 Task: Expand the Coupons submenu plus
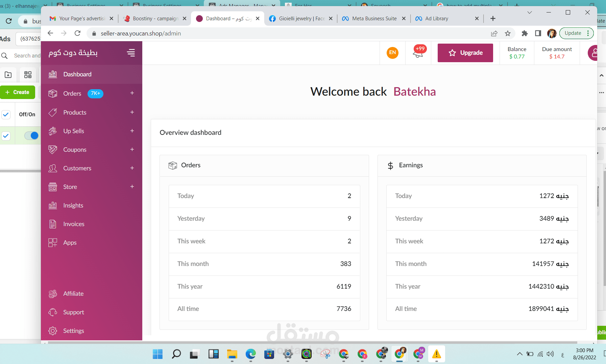[x=132, y=149]
